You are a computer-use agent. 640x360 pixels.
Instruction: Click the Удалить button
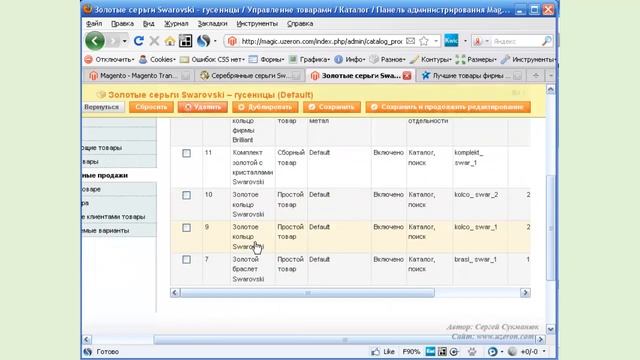coord(203,107)
